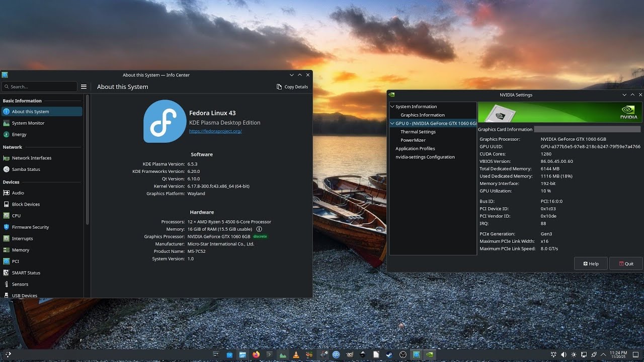Click the 'Fedora Linux 43' heading

click(x=212, y=113)
